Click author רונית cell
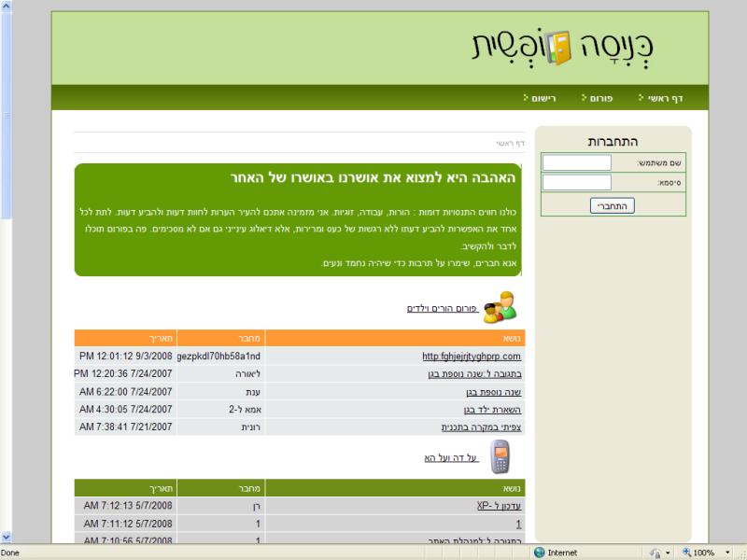This screenshot has width=747, height=560. pos(220,427)
